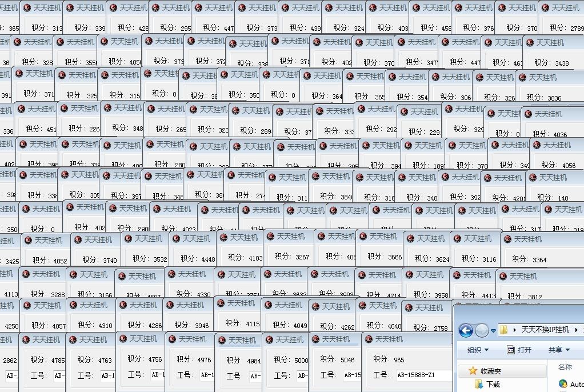Click app icon of window scoring 4984
Screen dimensions: 584x392
(x=222, y=340)
